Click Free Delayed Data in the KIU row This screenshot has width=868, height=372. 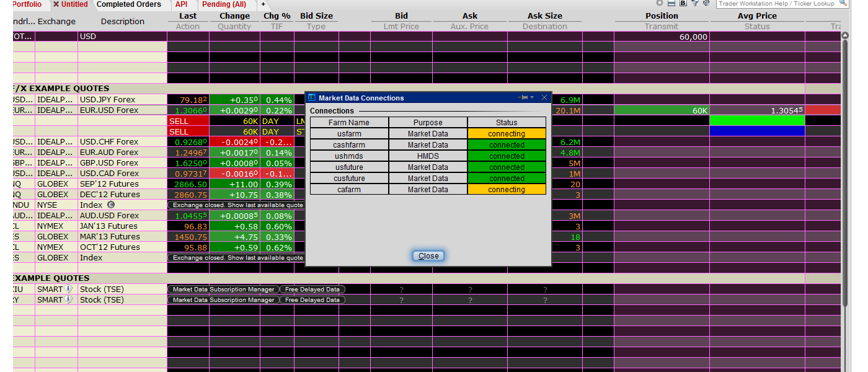coord(312,289)
